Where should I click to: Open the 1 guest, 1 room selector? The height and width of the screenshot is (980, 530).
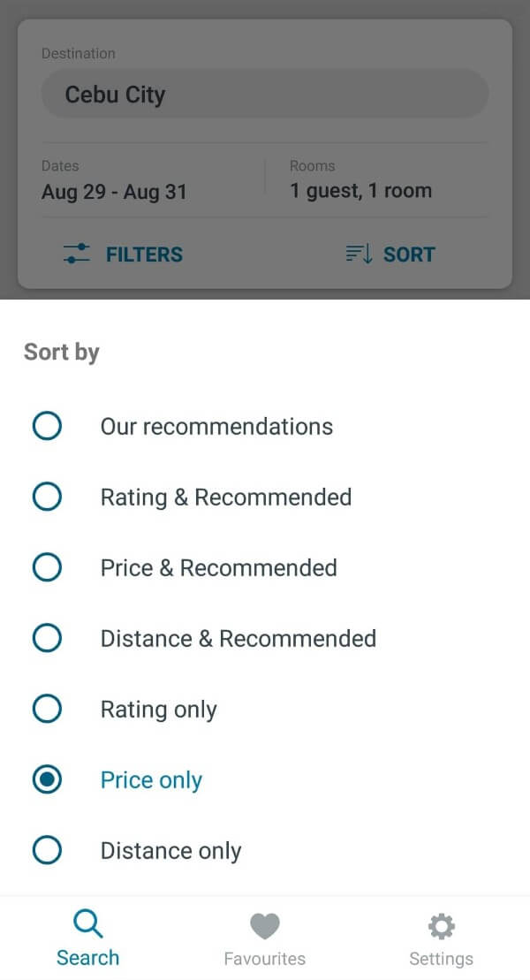pyautogui.click(x=360, y=191)
